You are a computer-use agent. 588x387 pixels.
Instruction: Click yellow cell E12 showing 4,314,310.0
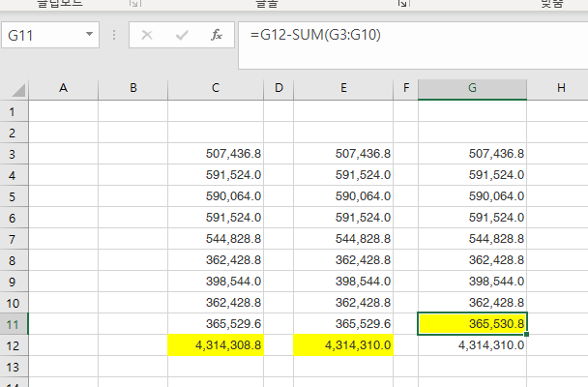(343, 344)
